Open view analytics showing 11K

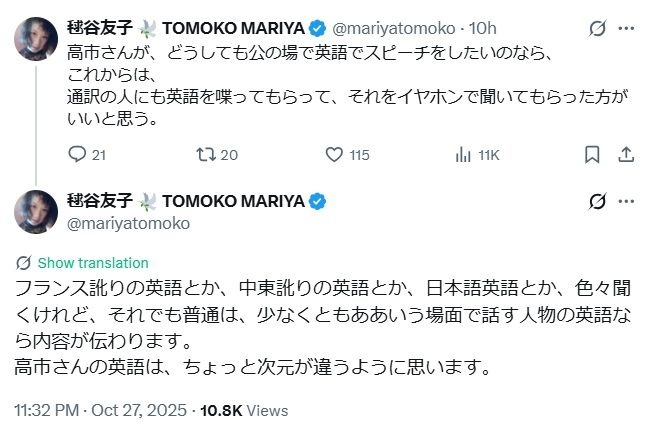463,154
